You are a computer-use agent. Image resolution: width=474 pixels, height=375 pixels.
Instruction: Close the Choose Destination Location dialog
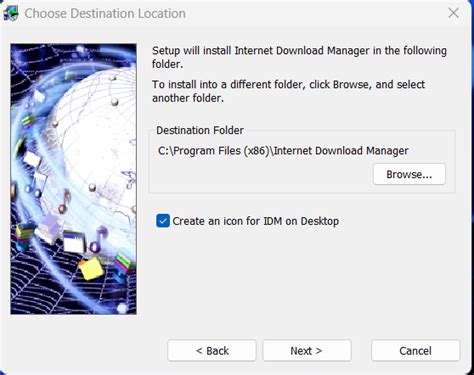click(x=453, y=13)
